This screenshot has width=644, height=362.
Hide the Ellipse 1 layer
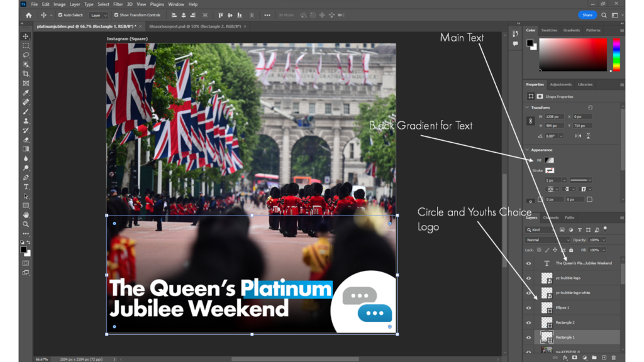[x=528, y=308]
